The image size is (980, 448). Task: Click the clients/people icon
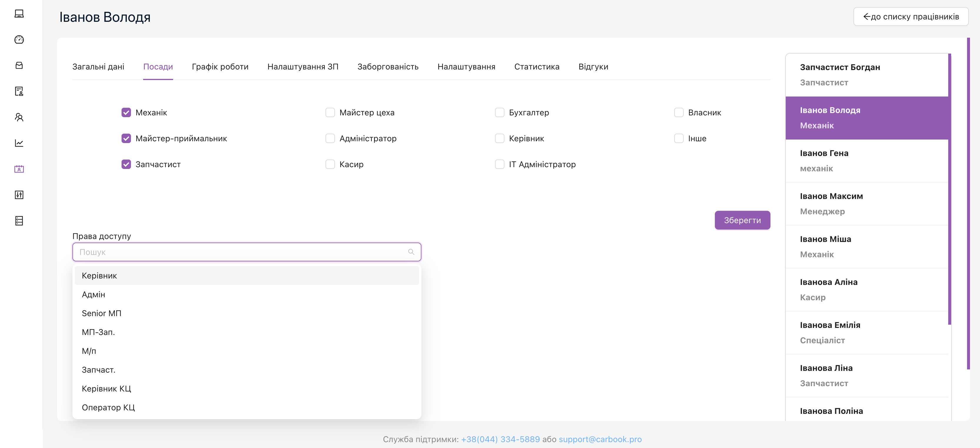point(19,117)
